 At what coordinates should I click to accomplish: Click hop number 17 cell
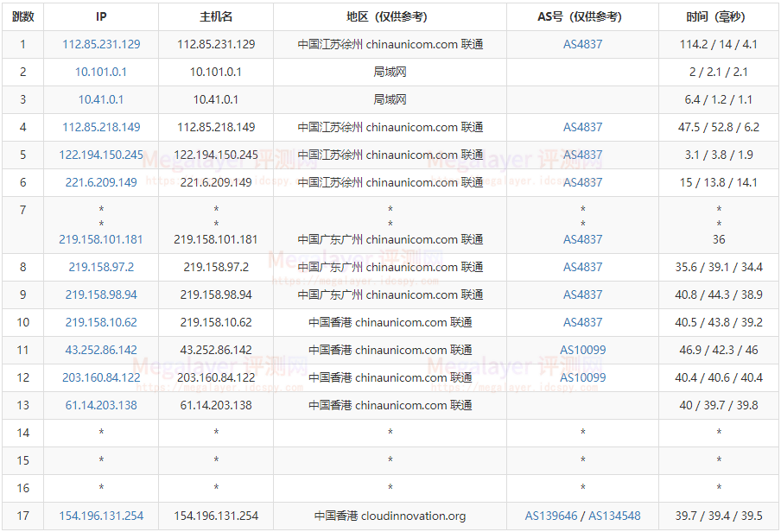(23, 516)
